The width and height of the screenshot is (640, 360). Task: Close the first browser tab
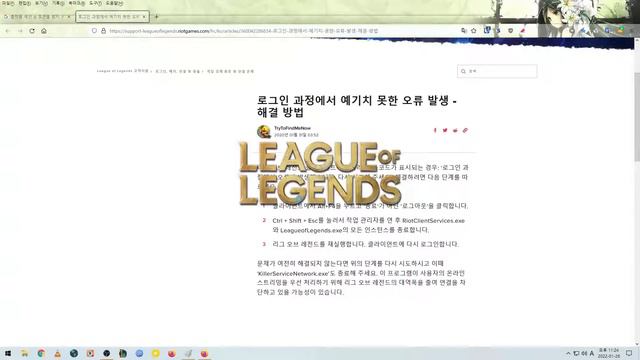69,17
